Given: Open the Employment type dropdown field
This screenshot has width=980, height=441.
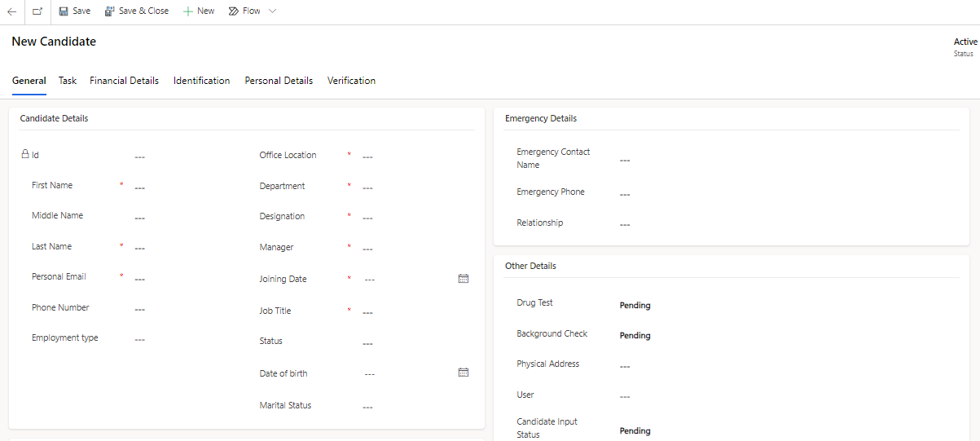Looking at the screenshot, I should (x=187, y=340).
